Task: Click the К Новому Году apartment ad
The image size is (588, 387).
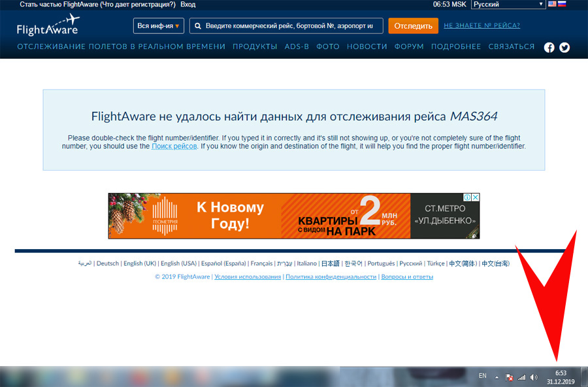Action: (x=294, y=216)
